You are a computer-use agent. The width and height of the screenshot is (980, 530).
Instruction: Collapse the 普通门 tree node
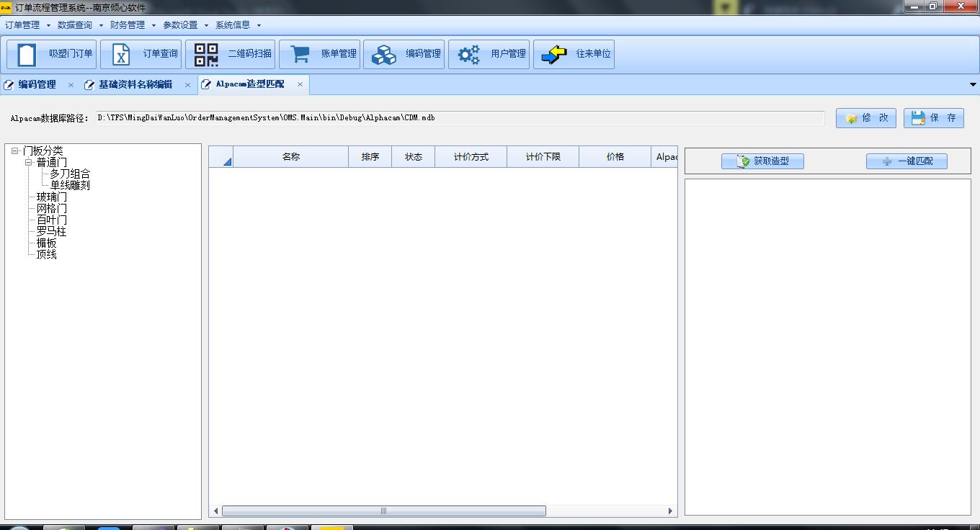(29, 163)
